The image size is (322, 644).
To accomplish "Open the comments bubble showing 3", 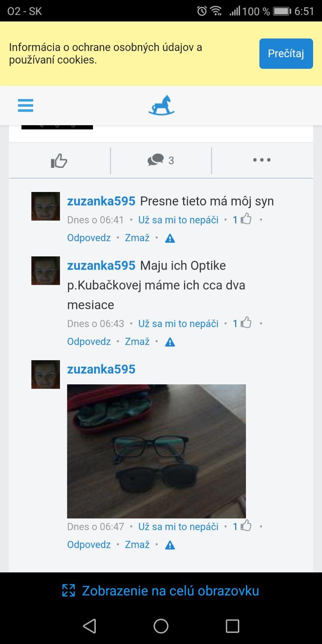I will [x=161, y=160].
